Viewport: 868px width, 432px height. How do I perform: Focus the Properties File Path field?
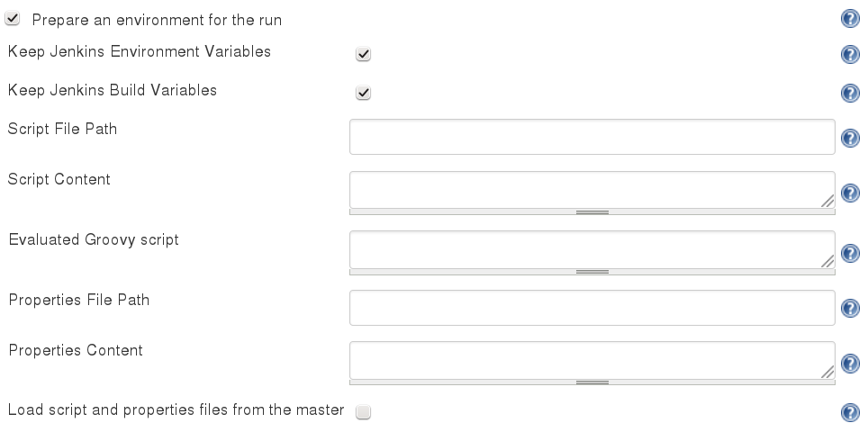coord(592,308)
